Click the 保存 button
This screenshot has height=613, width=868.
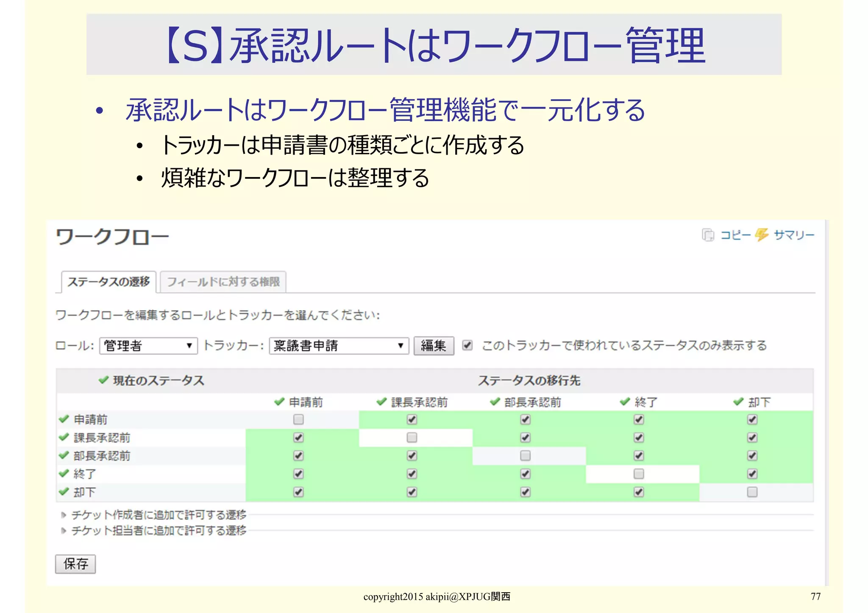[75, 564]
